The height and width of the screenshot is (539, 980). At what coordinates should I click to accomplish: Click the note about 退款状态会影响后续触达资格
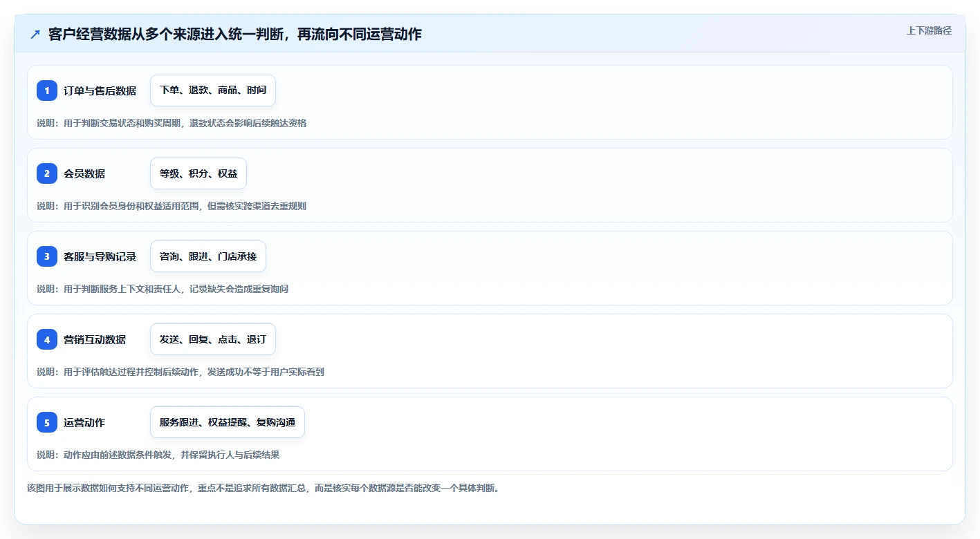[x=172, y=123]
